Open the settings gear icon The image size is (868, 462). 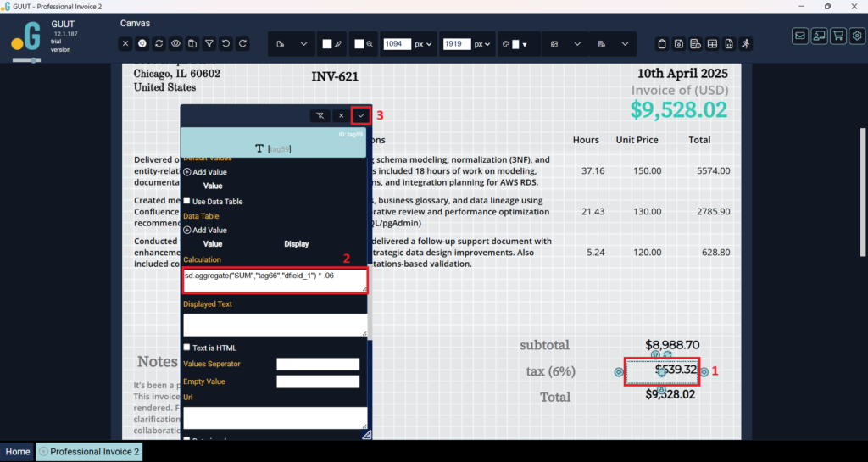click(857, 36)
